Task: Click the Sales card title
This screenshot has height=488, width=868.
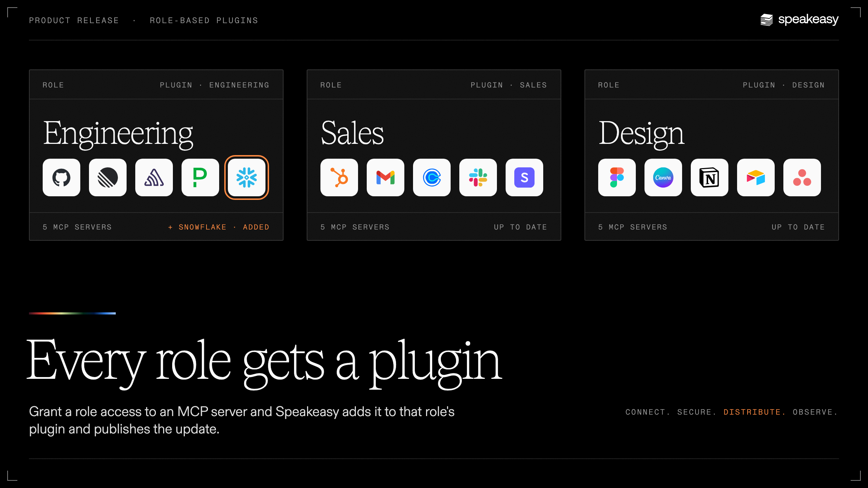Action: 352,133
